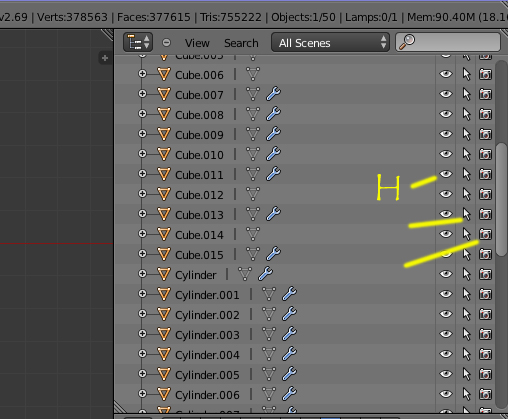This screenshot has height=419, width=508.
Task: Expand the Cube.013 tree entry
Action: click(x=142, y=214)
